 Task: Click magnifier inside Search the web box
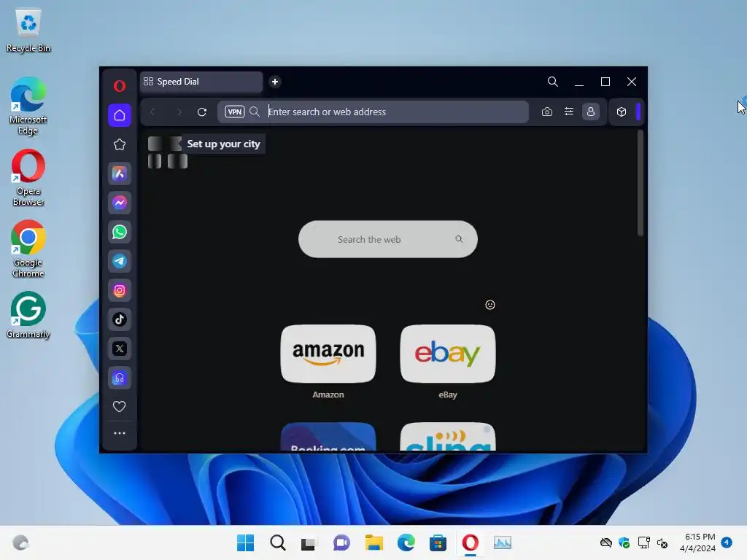pyautogui.click(x=460, y=239)
